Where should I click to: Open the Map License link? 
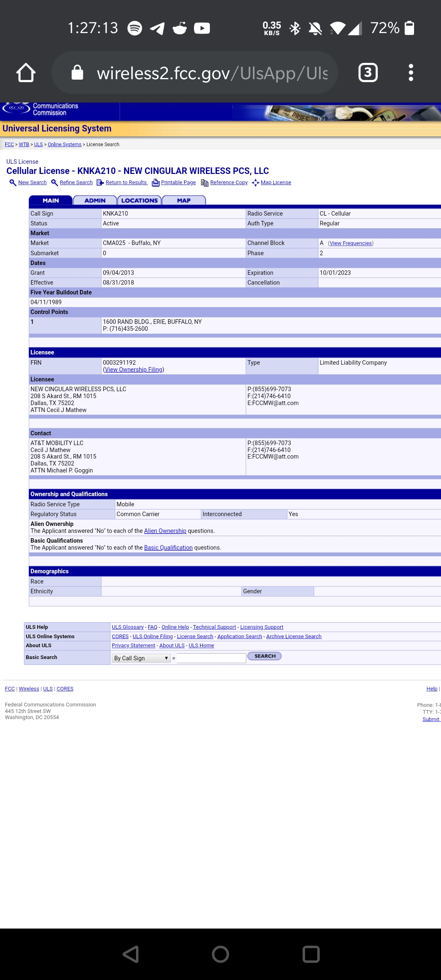point(276,183)
